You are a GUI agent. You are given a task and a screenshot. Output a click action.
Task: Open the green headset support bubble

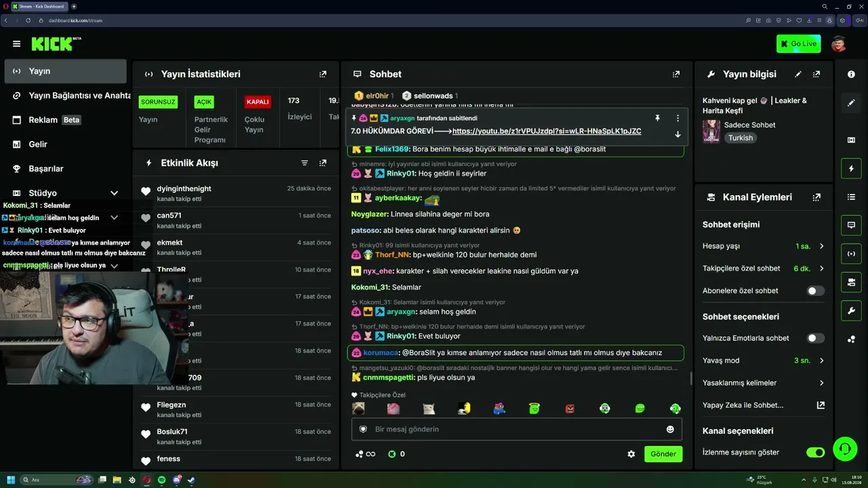(x=844, y=448)
